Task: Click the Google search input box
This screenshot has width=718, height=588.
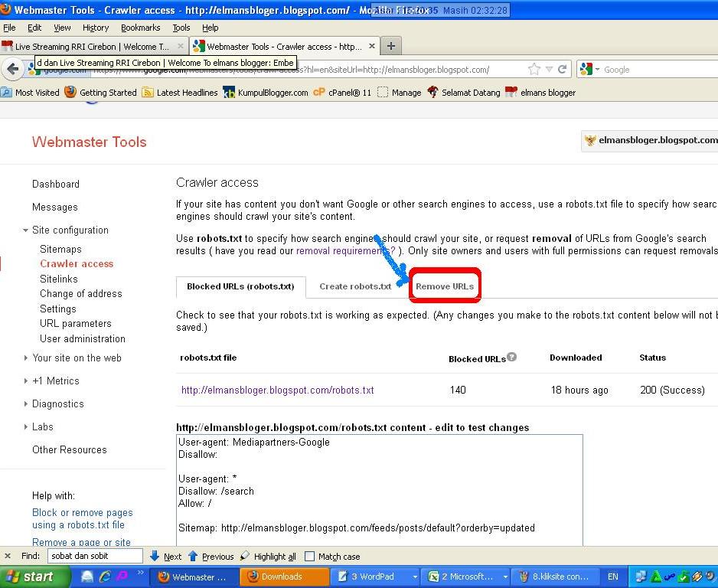Action: pyautogui.click(x=659, y=70)
